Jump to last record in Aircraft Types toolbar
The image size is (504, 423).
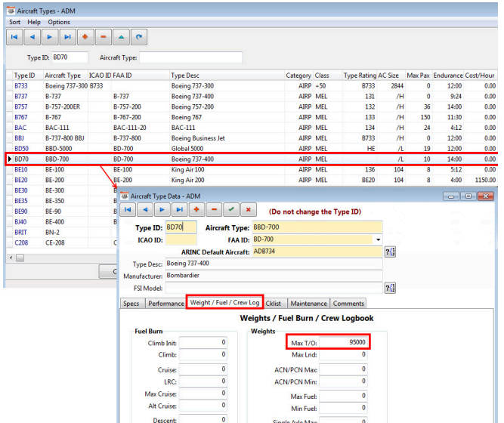67,37
